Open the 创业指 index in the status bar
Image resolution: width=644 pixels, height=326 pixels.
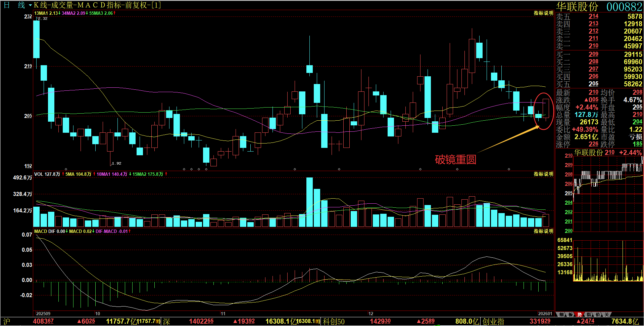pyautogui.click(x=493, y=321)
